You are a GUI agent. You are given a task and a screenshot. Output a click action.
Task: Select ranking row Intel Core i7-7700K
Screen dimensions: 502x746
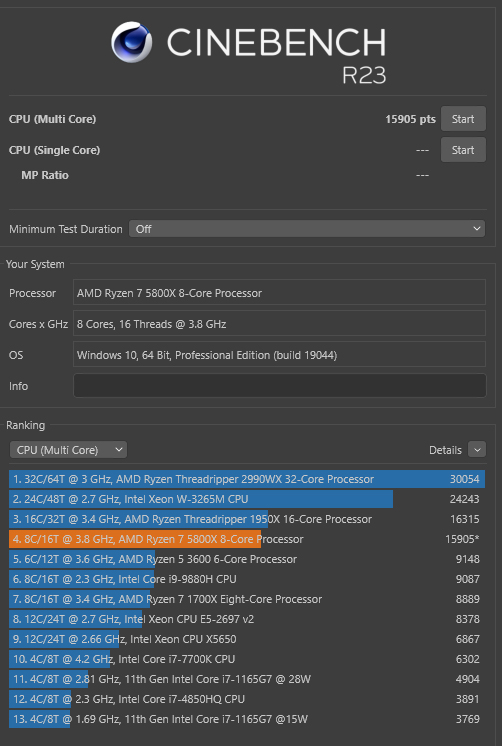247,659
